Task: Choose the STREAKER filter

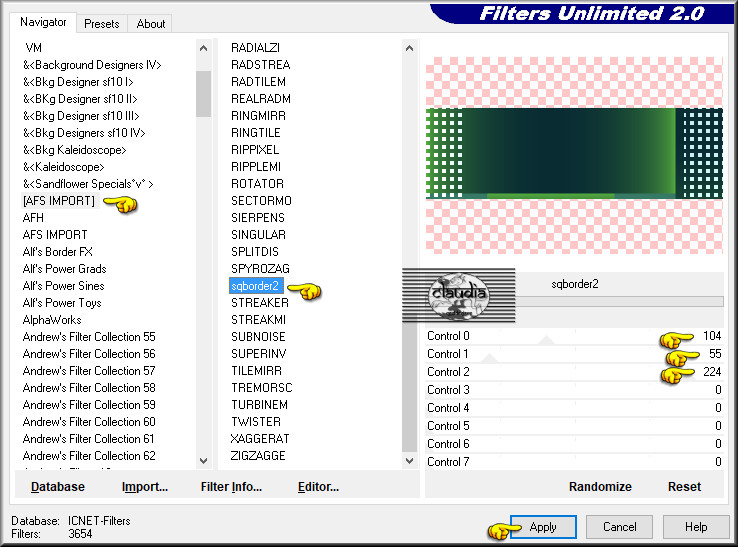Action: click(x=260, y=303)
